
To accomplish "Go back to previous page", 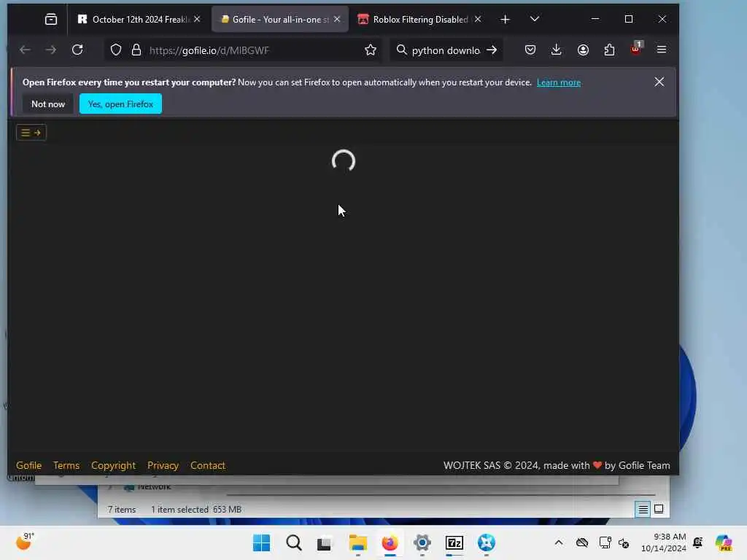I will point(25,50).
